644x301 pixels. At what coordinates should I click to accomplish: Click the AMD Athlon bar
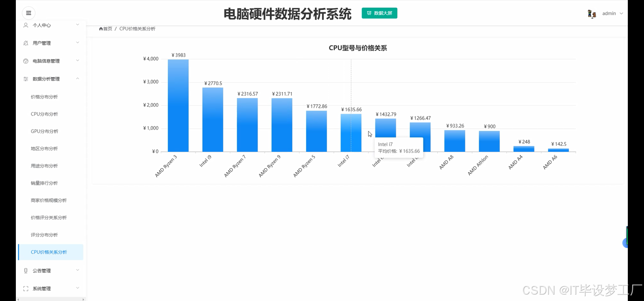pyautogui.click(x=489, y=141)
